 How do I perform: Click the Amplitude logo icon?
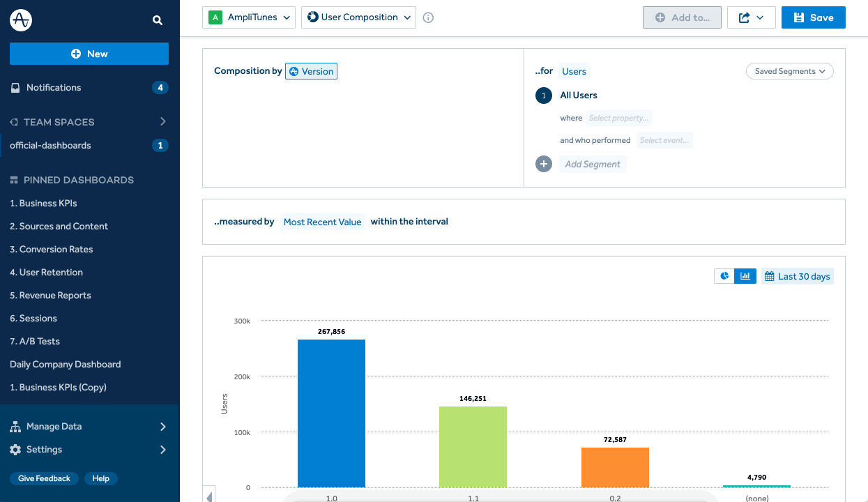click(x=21, y=20)
